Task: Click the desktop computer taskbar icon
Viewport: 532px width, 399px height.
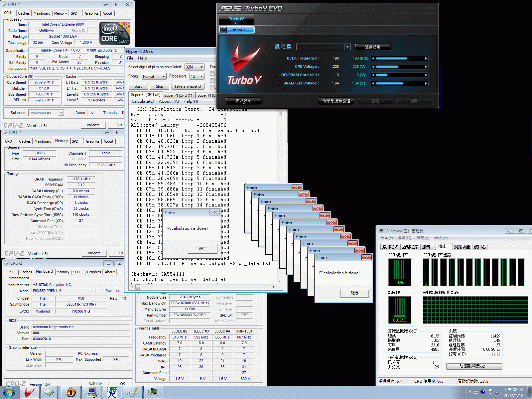Action: 91,392
